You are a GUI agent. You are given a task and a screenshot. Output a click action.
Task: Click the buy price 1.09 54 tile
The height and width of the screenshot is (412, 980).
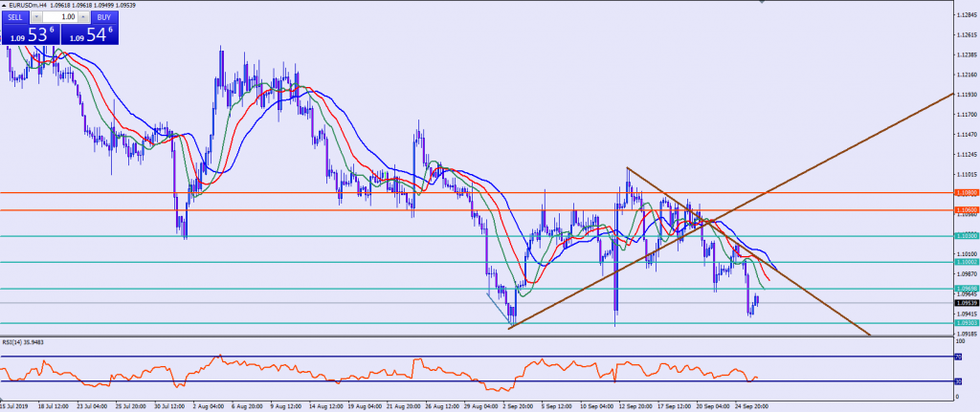click(91, 35)
